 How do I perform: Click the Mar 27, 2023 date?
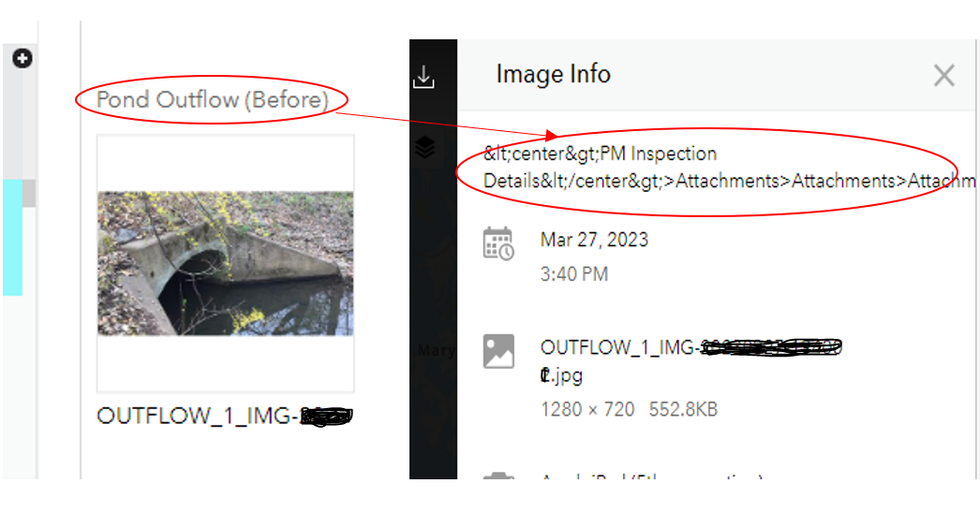click(594, 240)
